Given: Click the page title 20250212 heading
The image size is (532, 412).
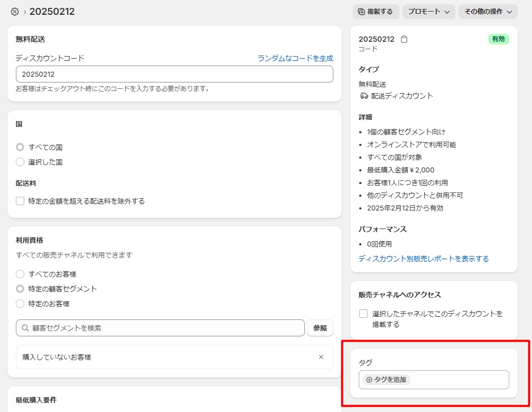Looking at the screenshot, I should click(52, 12).
